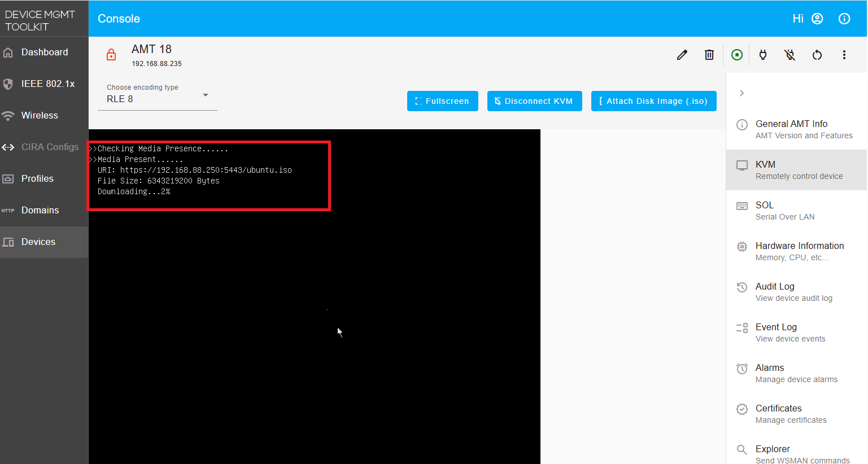Image resolution: width=868 pixels, height=464 pixels.
Task: Click the Downloading...2% progress text
Action: (134, 191)
